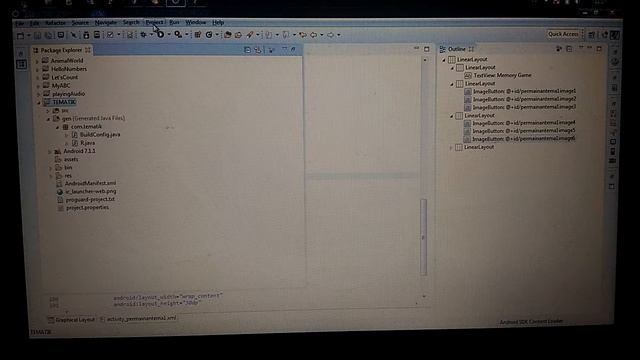Minimize the Package Explorer view
The width and height of the screenshot is (640, 360).
284,49
